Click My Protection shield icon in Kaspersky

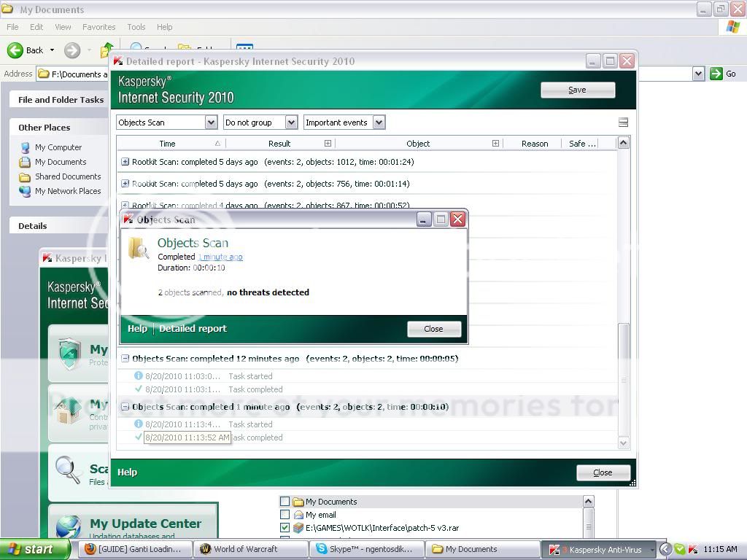point(70,354)
